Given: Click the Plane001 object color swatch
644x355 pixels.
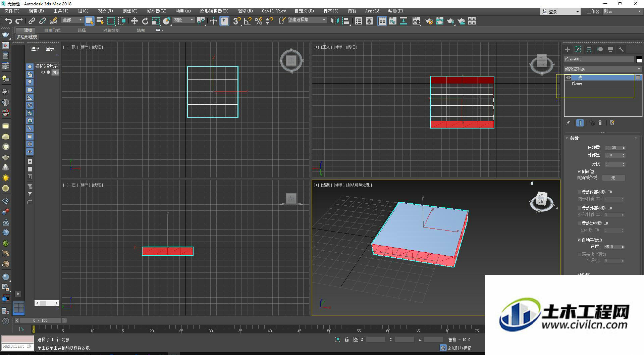Looking at the screenshot, I should click(639, 59).
